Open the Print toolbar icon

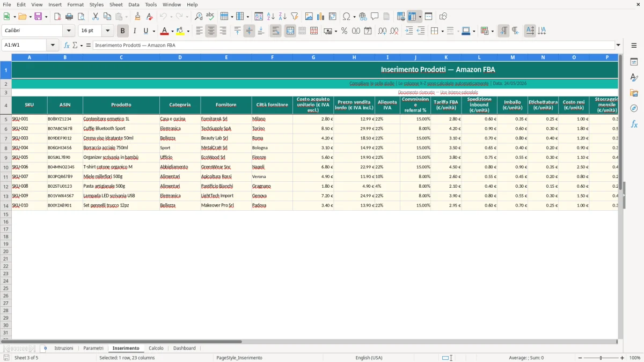[x=69, y=17]
